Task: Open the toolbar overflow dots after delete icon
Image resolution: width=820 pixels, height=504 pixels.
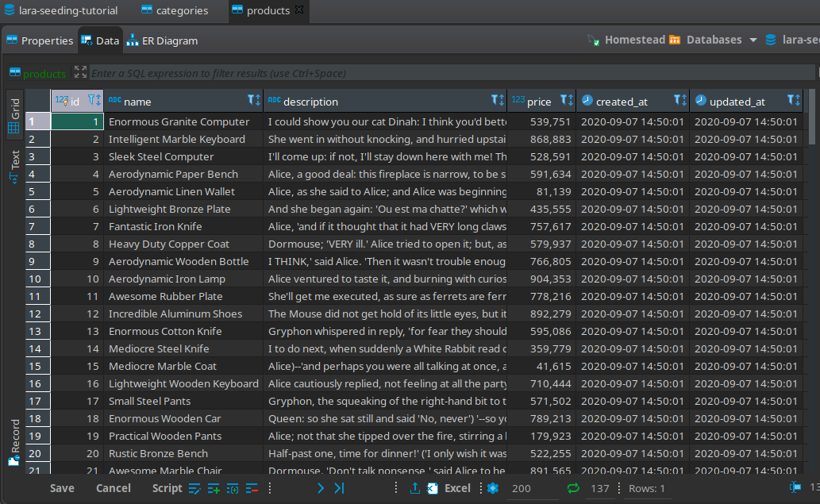Action: click(270, 488)
